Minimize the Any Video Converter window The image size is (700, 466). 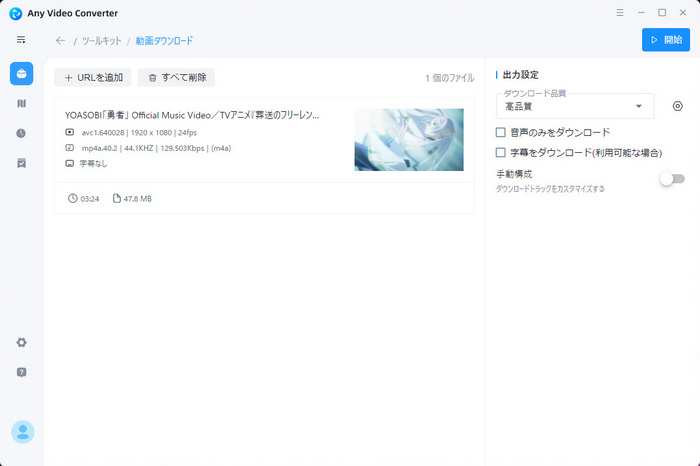641,13
